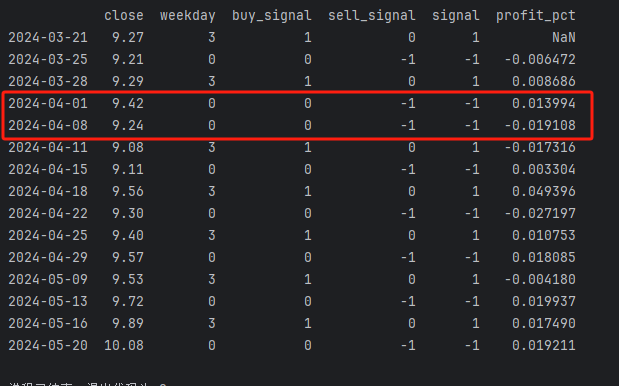Select the weekday column header
The width and height of the screenshot is (619, 386).
click(188, 16)
